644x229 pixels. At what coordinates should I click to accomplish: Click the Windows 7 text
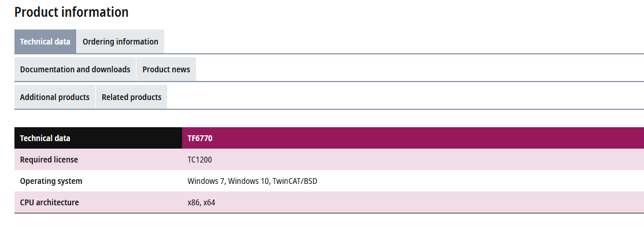click(x=206, y=181)
